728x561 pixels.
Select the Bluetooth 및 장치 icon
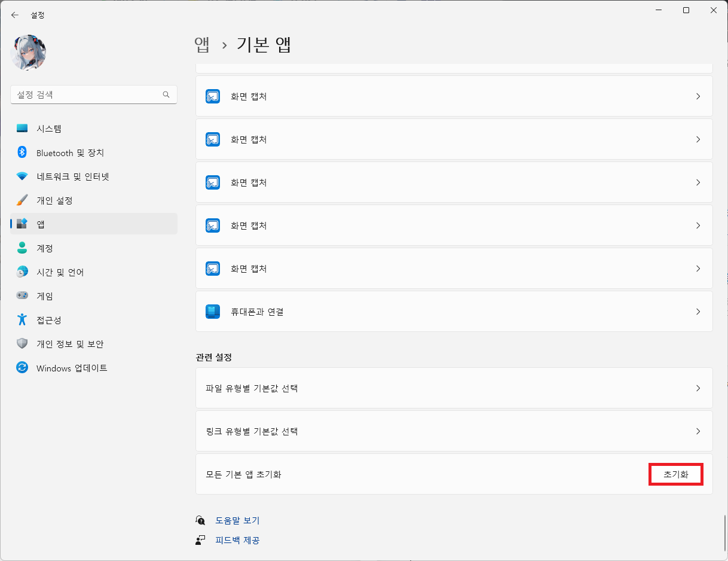pos(22,153)
